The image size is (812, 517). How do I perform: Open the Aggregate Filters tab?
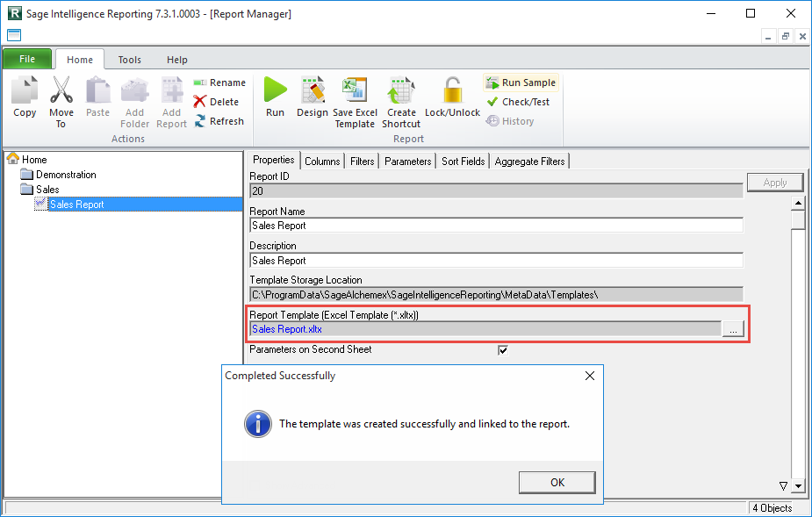(x=529, y=162)
